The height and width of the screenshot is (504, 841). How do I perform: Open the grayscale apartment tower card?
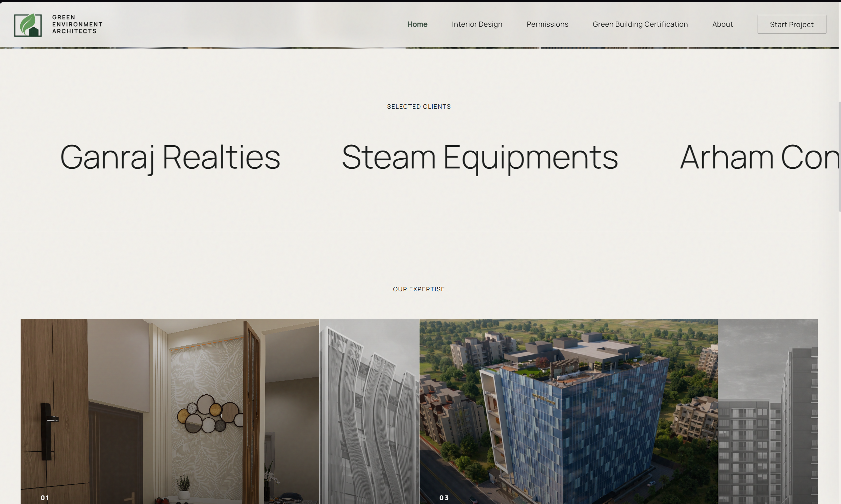pos(768,411)
